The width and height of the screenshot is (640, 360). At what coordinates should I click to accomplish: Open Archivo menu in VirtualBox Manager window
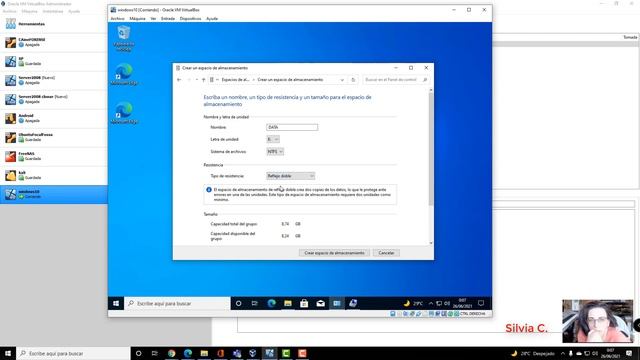point(9,11)
